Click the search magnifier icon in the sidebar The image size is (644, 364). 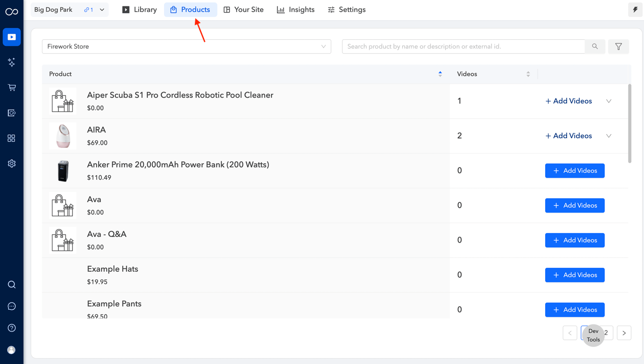click(x=11, y=284)
